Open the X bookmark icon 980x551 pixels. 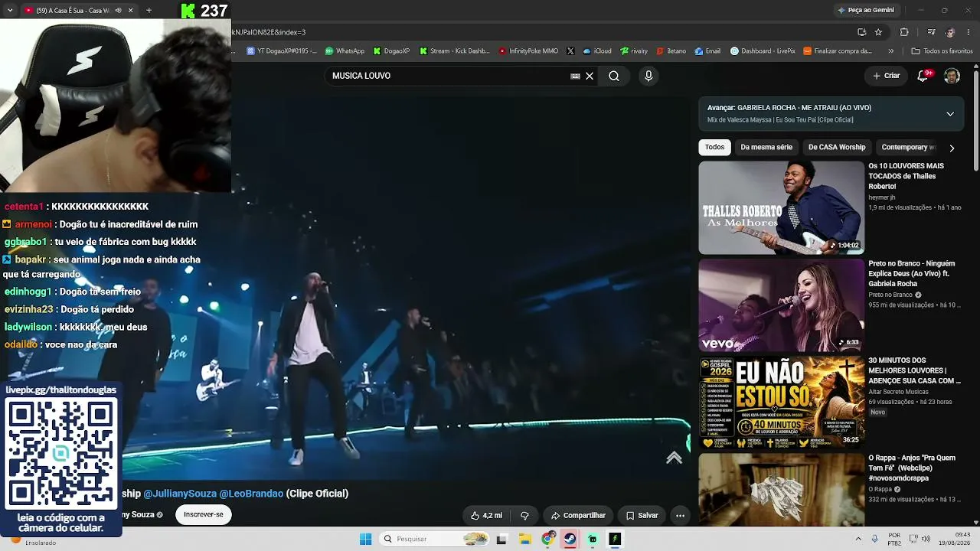[570, 51]
